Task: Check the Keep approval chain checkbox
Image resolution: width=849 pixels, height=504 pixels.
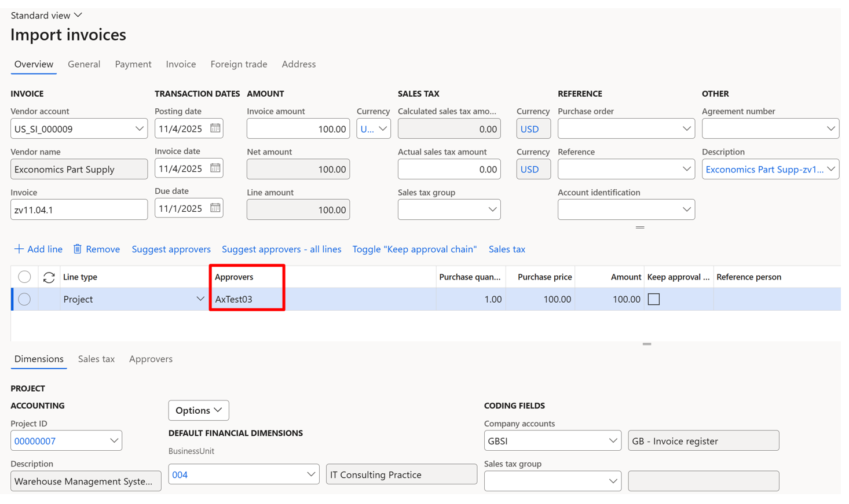Action: coord(653,299)
